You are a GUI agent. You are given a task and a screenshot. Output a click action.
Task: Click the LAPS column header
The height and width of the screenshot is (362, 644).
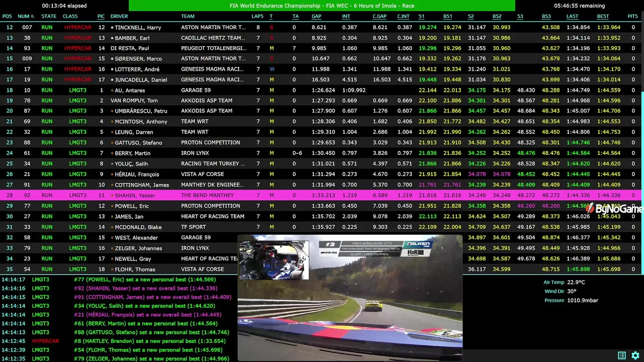(x=258, y=17)
